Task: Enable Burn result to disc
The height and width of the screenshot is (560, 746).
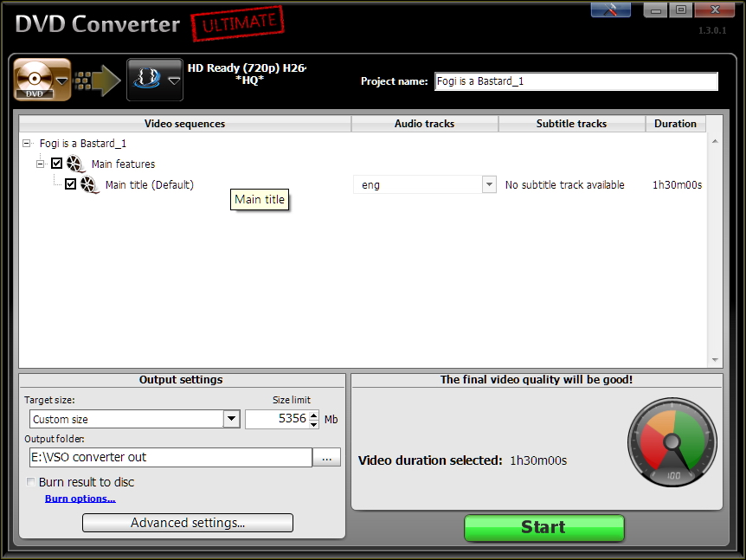Action: click(x=30, y=482)
